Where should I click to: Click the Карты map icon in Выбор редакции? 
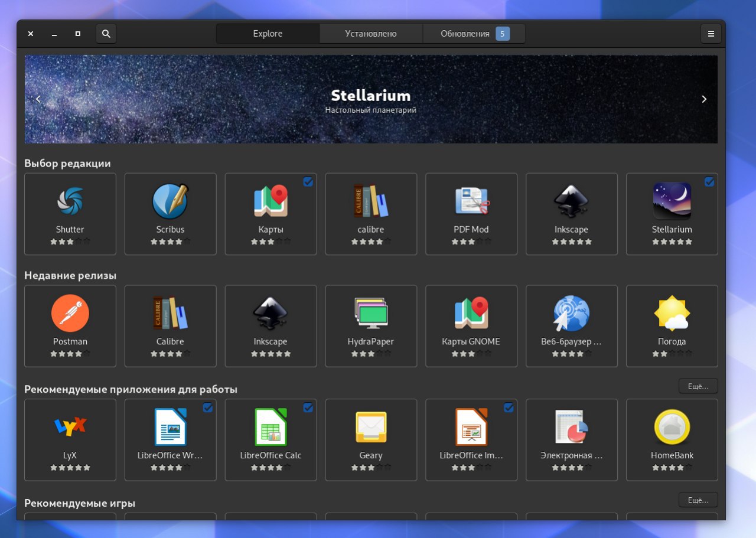pyautogui.click(x=271, y=201)
